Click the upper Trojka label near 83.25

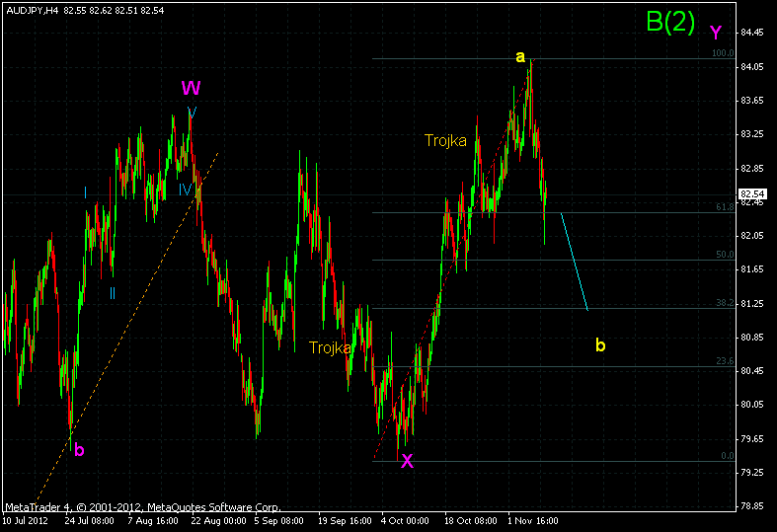click(x=445, y=141)
